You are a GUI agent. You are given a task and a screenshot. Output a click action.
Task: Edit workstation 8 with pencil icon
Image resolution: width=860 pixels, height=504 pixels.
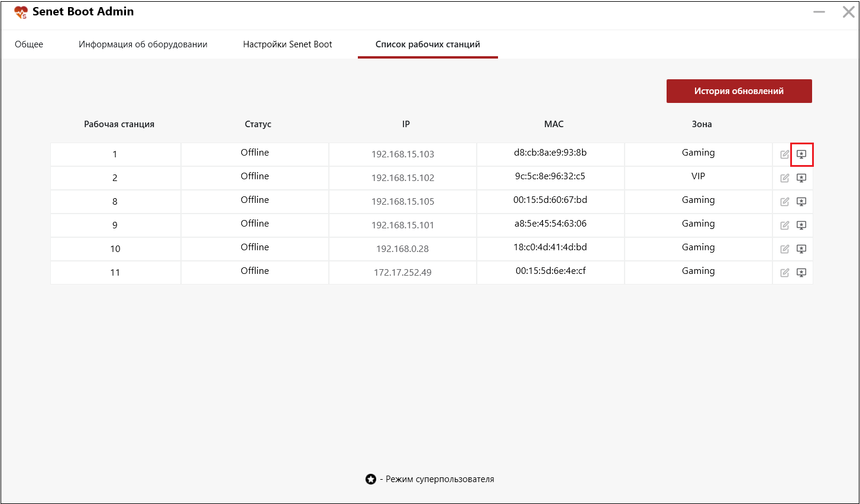pyautogui.click(x=785, y=202)
